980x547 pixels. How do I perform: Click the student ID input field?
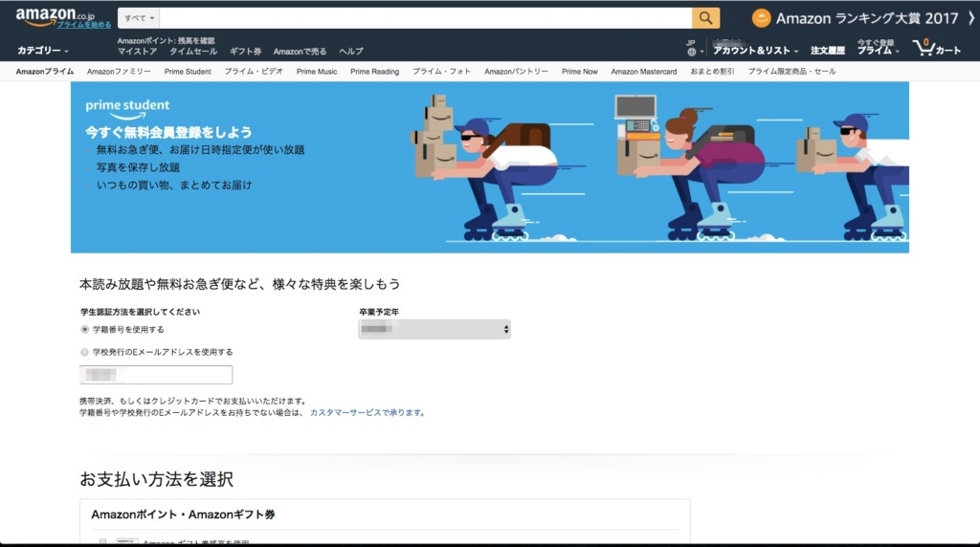point(156,375)
